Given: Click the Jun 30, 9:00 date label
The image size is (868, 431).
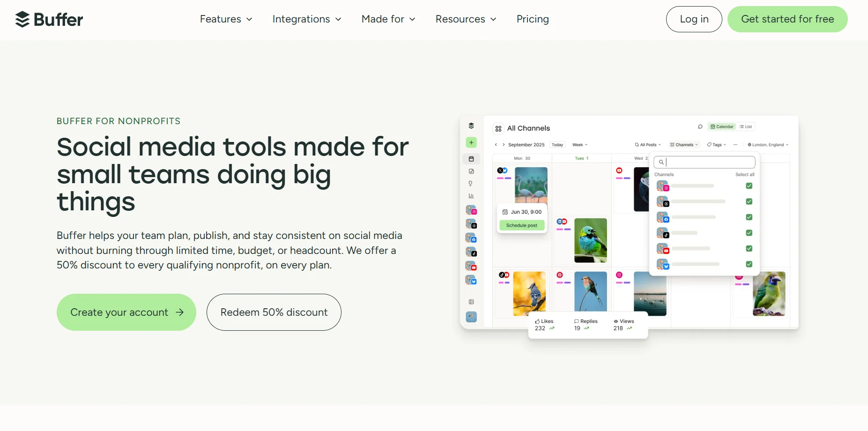Looking at the screenshot, I should tap(526, 212).
